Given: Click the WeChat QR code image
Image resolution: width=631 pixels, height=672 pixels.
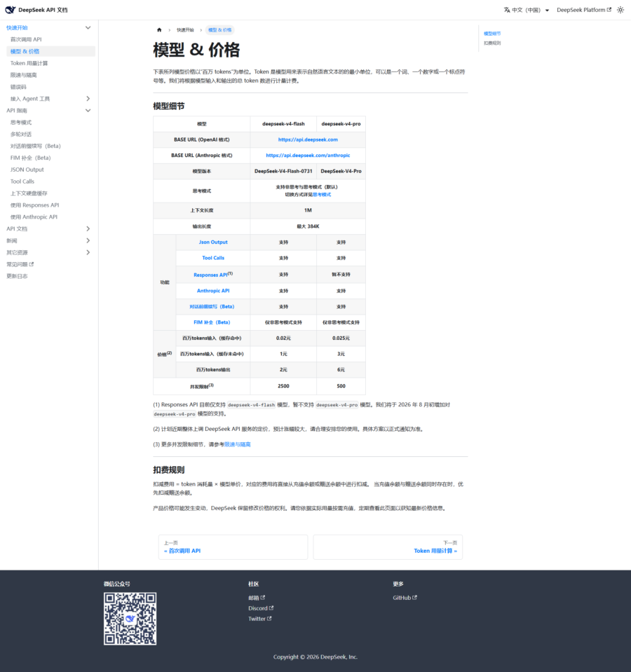Looking at the screenshot, I should point(130,619).
